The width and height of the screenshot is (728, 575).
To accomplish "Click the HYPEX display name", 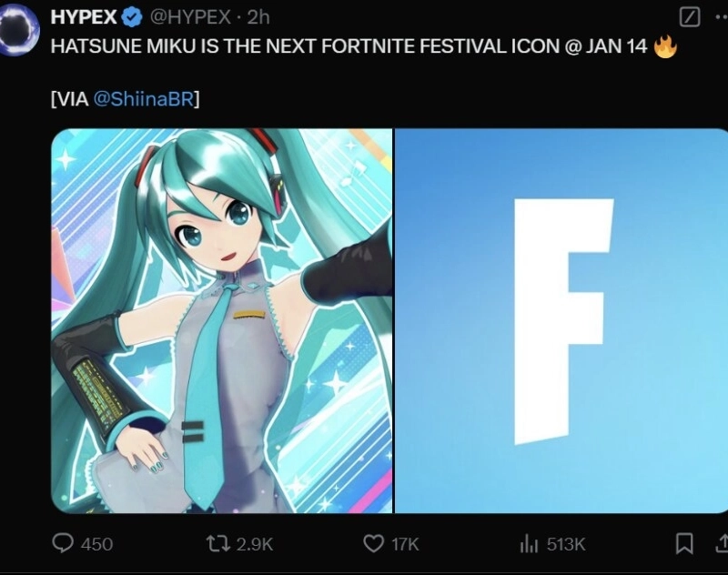I will 85,17.
